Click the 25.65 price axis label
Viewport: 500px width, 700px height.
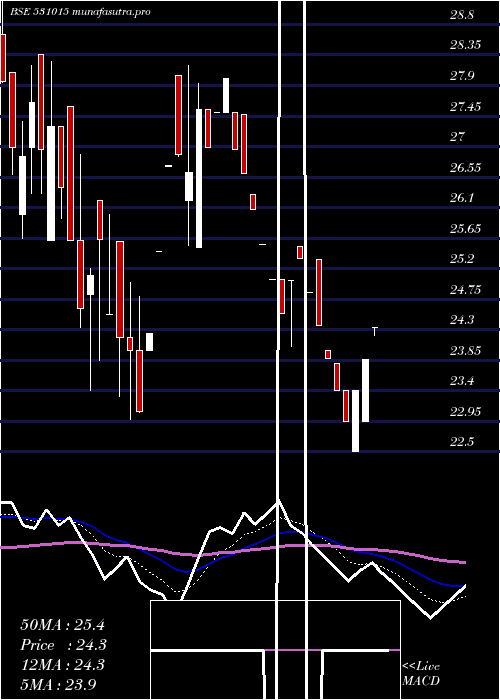pyautogui.click(x=465, y=229)
